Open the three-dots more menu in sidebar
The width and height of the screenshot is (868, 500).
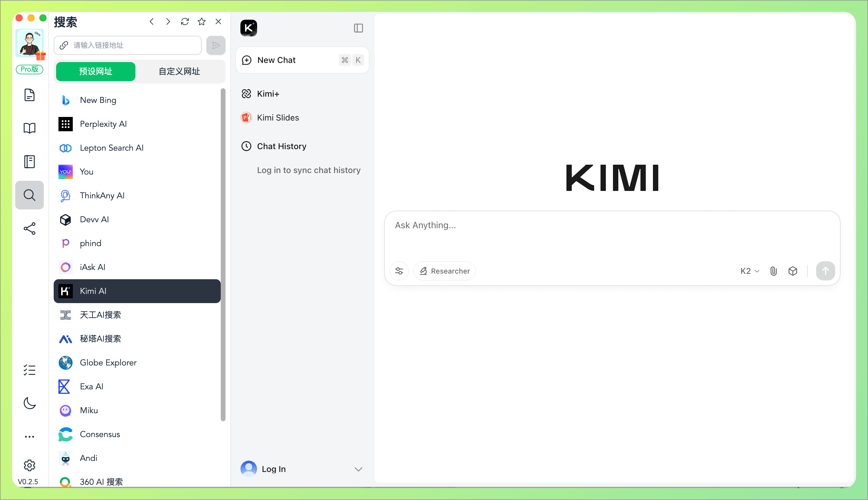coord(30,436)
